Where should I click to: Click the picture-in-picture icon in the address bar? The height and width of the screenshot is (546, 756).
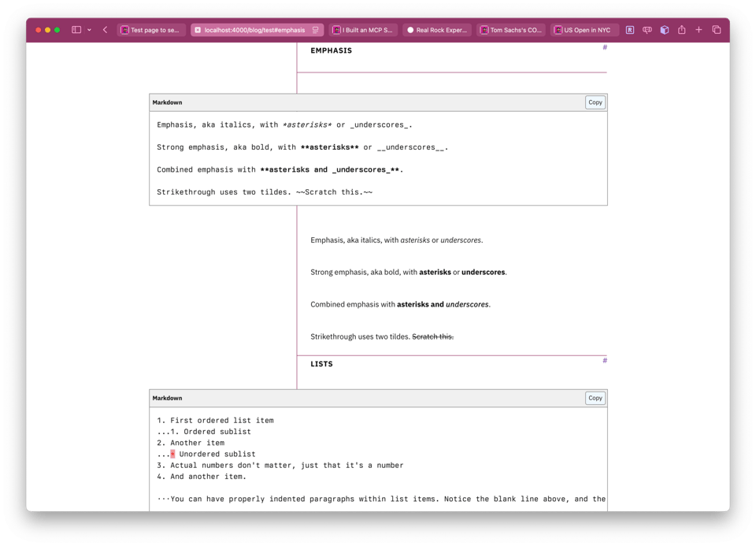[x=315, y=29]
